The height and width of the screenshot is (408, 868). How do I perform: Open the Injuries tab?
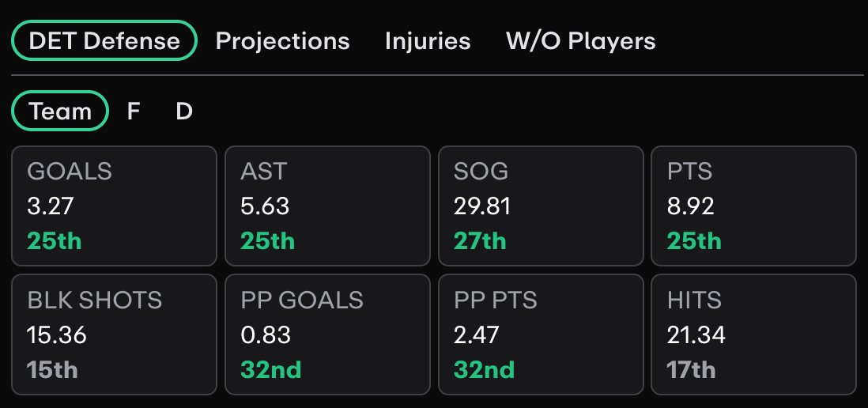coord(428,41)
